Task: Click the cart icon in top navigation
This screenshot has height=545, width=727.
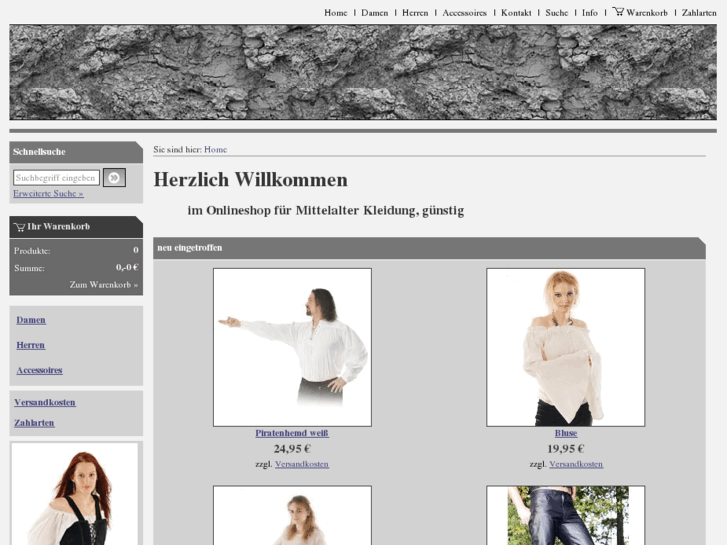Action: tap(618, 12)
